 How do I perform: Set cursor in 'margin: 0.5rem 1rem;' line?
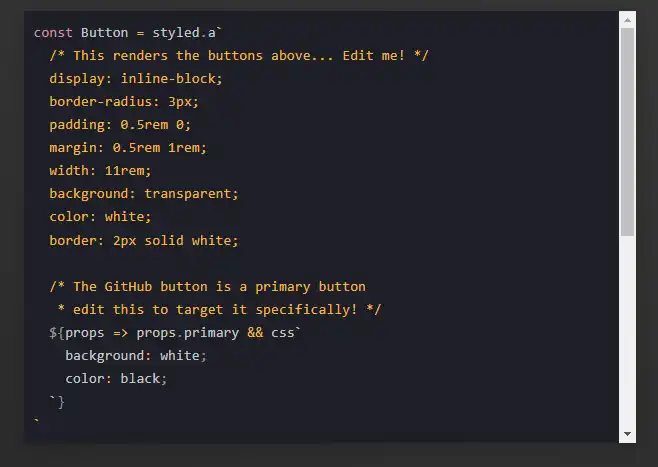[128, 148]
